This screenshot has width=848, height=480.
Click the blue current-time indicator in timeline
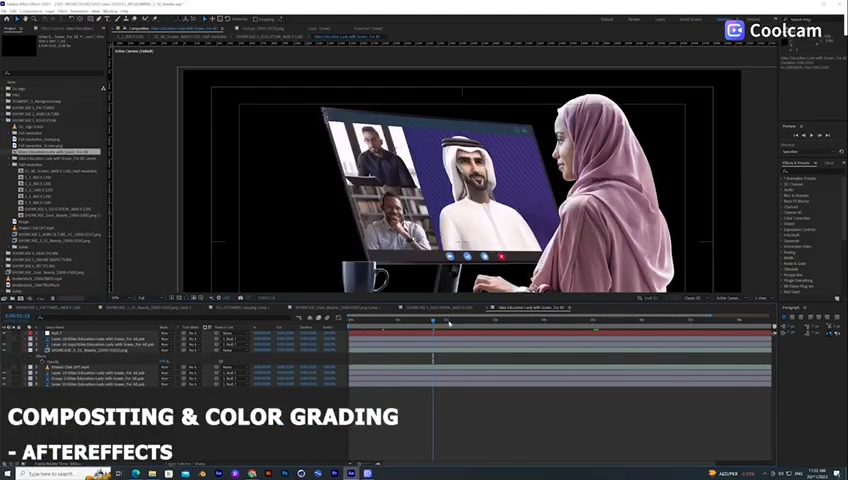click(433, 321)
